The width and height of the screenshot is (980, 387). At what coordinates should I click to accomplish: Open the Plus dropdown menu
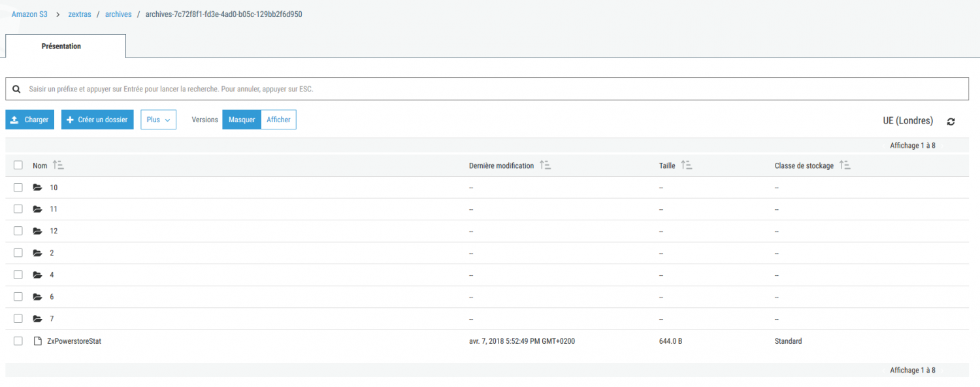point(159,120)
